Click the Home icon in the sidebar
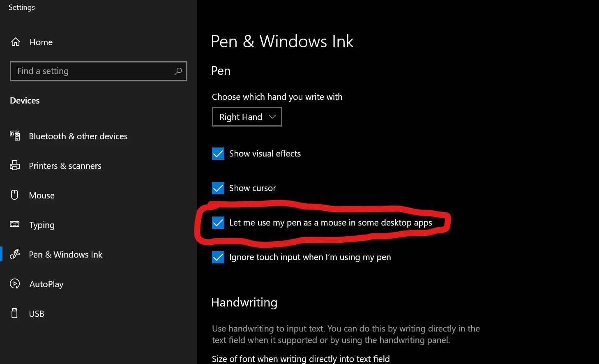 [16, 42]
